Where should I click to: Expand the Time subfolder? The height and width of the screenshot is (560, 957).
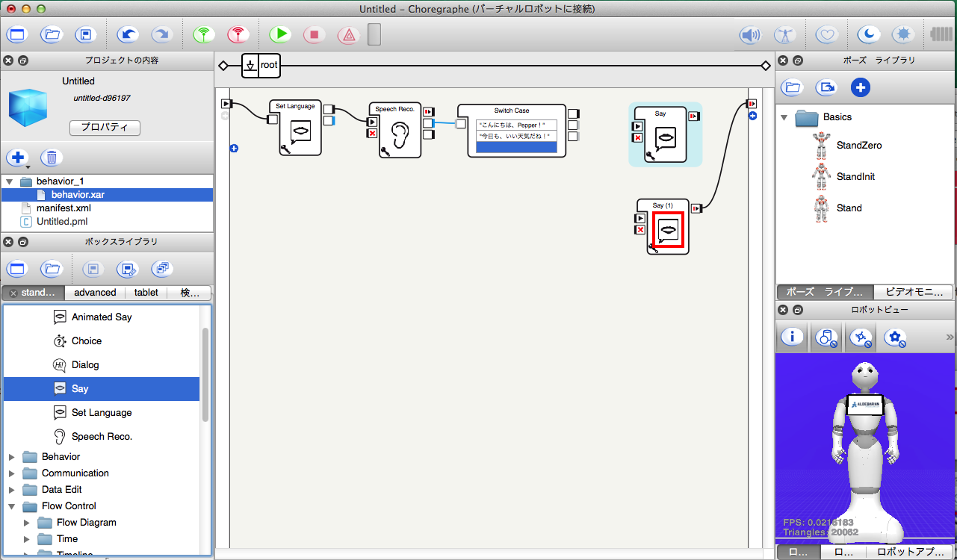28,539
